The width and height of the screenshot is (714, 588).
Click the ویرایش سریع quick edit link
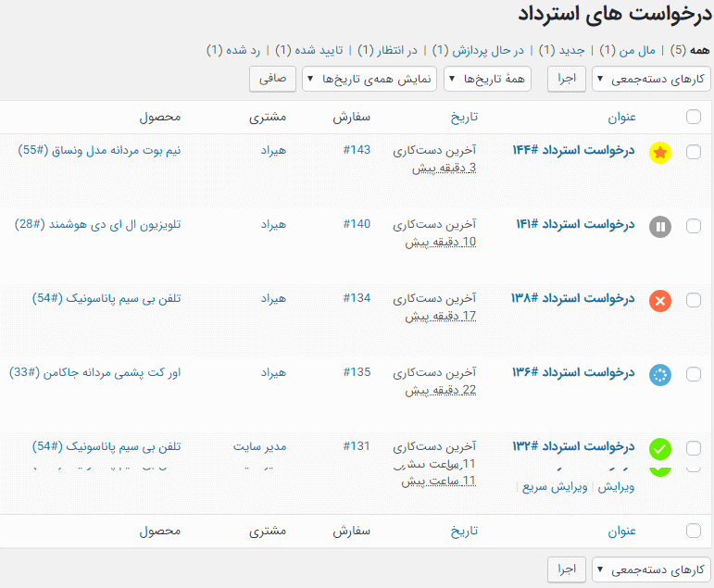click(x=555, y=487)
